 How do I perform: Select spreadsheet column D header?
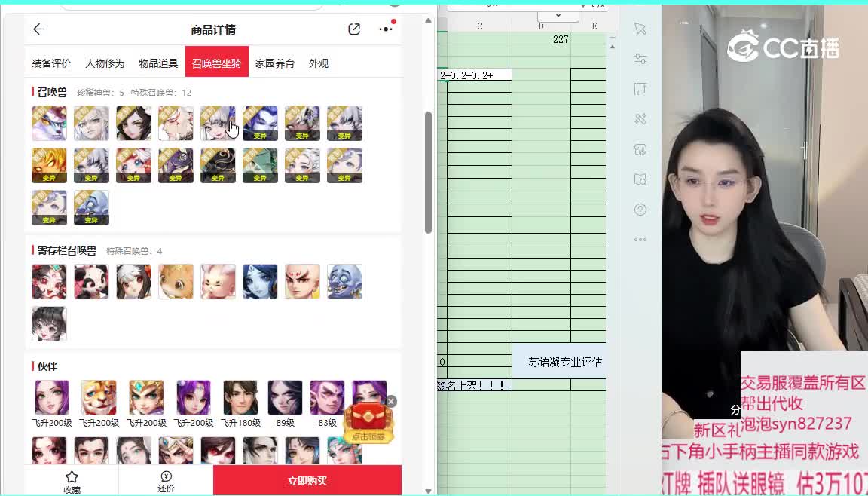[541, 26]
